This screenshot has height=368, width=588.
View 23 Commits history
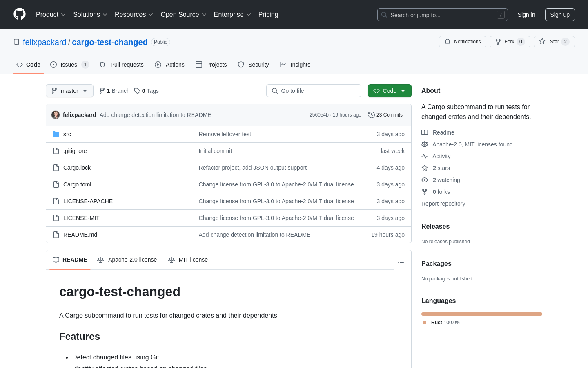point(385,115)
